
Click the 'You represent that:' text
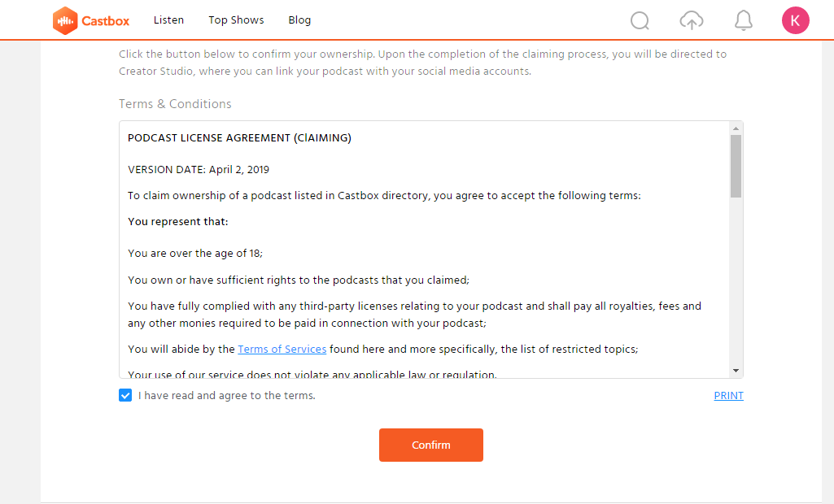pos(177,222)
